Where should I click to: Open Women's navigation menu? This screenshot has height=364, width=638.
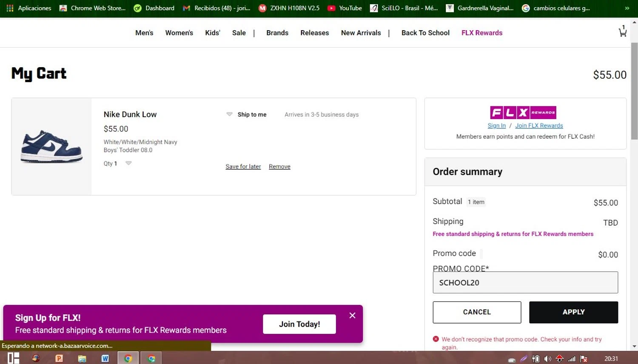pyautogui.click(x=179, y=33)
